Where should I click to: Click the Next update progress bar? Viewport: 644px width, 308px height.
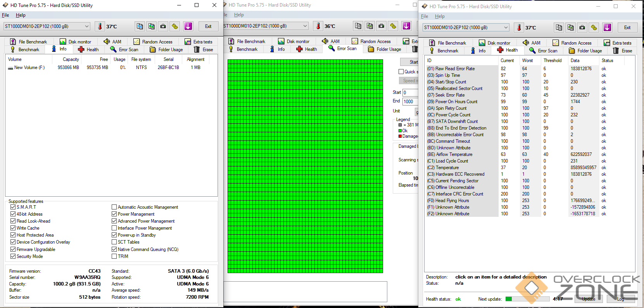tap(527, 299)
